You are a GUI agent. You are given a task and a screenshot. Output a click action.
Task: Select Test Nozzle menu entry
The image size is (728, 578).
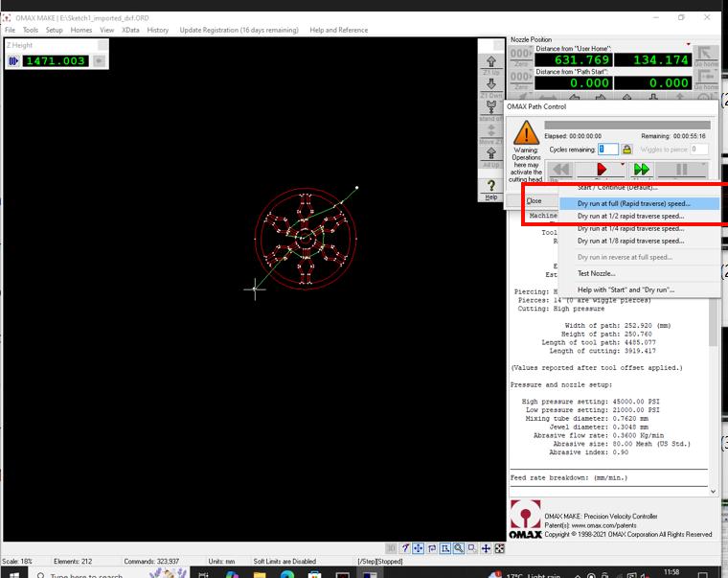click(x=640, y=273)
